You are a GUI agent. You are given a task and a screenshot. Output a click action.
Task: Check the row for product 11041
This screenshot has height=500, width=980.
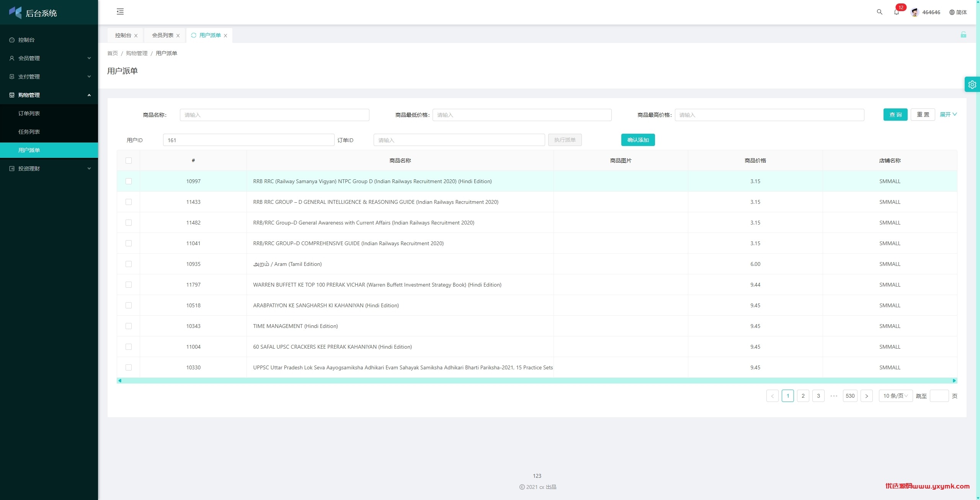click(129, 243)
